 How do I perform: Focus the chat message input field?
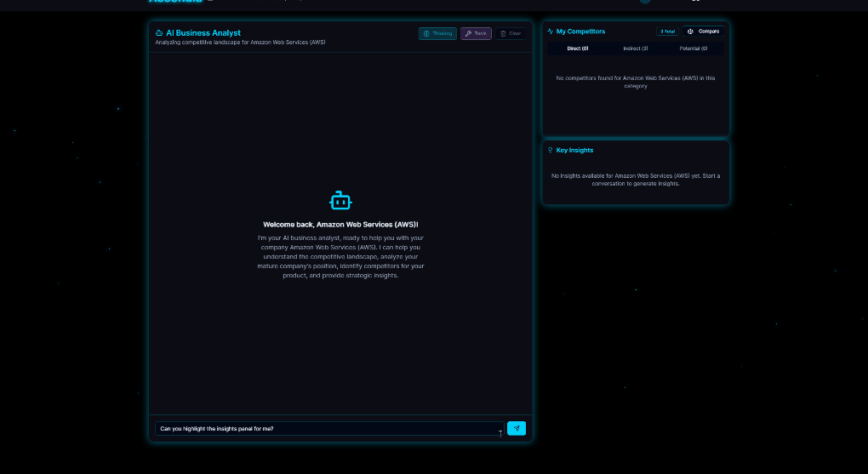coord(329,429)
